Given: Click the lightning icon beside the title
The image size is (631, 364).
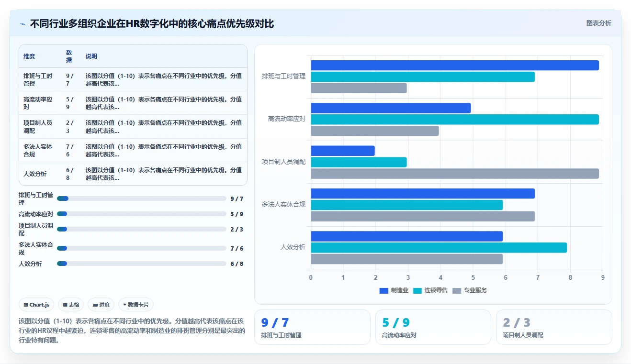Looking at the screenshot, I should 23,23.
